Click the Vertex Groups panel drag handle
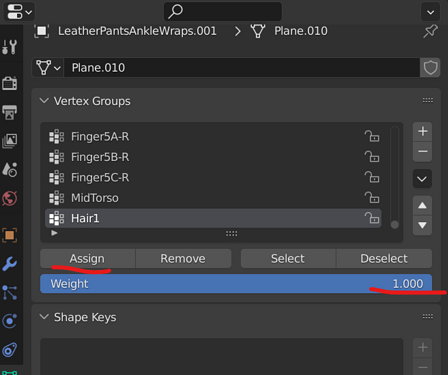This screenshot has width=448, height=375. tap(428, 100)
